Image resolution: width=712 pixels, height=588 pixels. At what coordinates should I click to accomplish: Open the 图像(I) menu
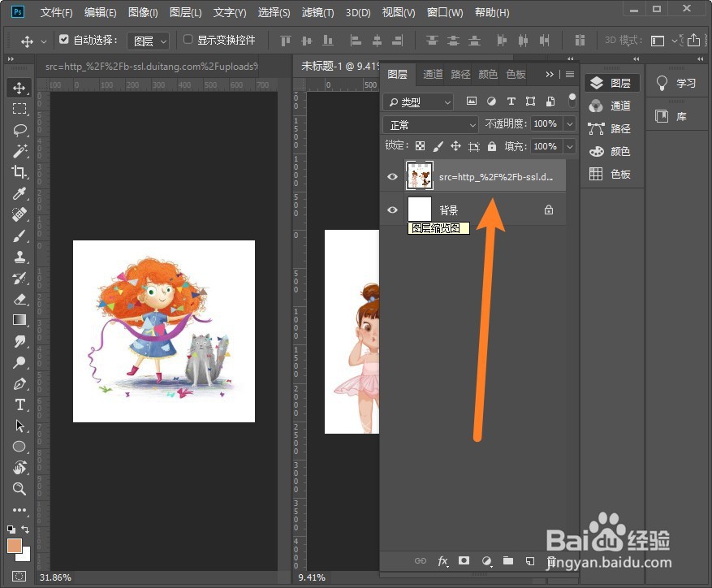(x=143, y=13)
